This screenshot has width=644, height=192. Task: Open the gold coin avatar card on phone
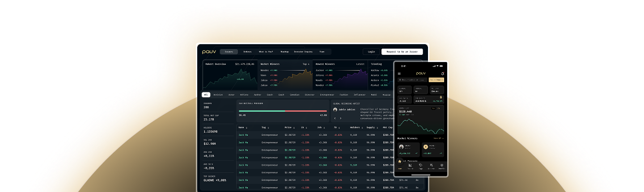(x=425, y=146)
